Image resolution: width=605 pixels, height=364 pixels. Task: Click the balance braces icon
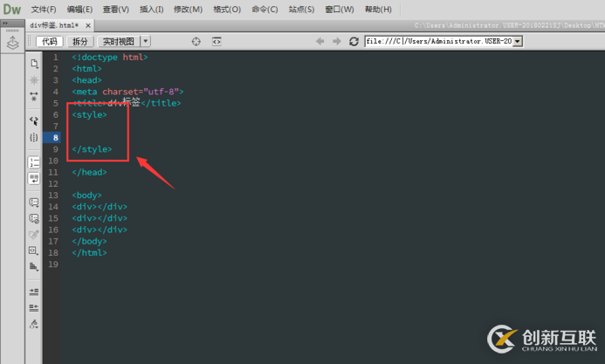click(34, 138)
